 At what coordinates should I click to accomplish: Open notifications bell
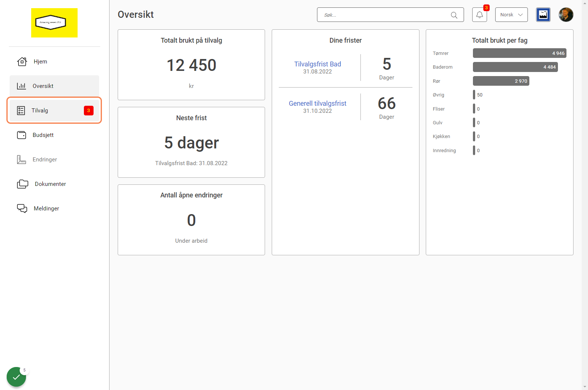click(x=480, y=15)
